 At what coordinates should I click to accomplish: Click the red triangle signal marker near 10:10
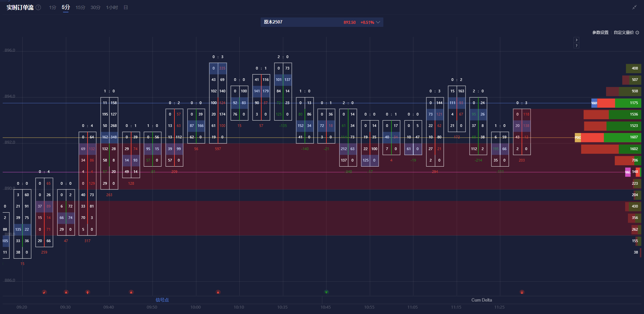(218, 292)
